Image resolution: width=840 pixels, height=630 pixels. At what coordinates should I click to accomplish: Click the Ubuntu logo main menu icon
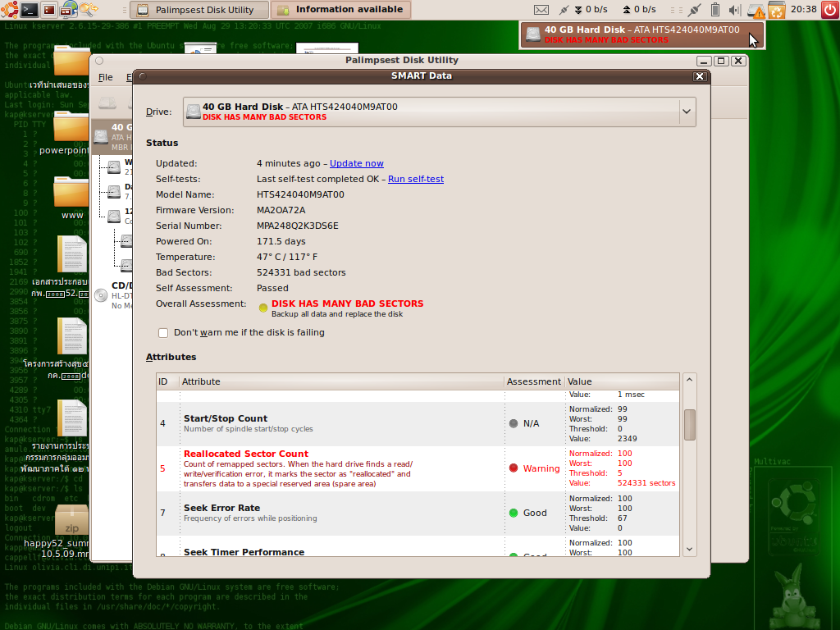coord(9,10)
